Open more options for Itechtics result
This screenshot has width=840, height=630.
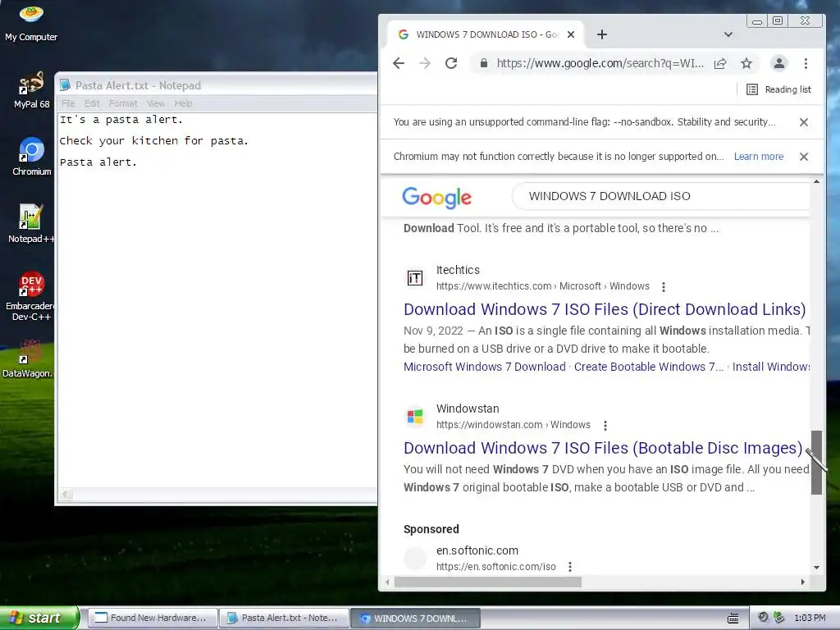tap(663, 287)
